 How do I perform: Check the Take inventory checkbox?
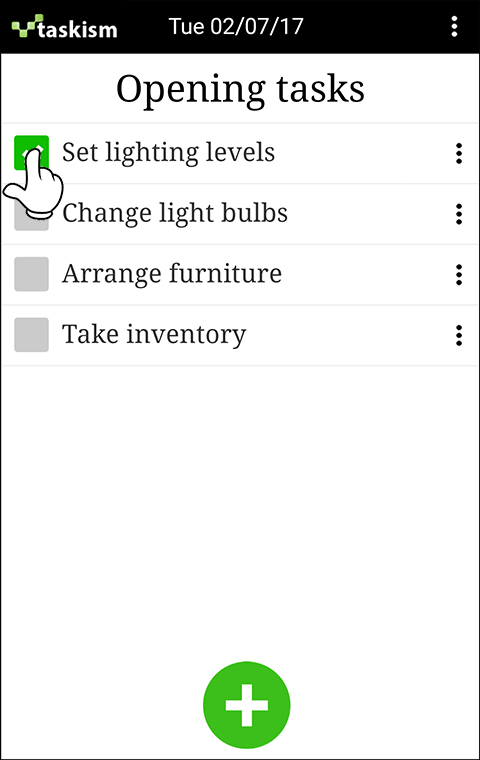[x=32, y=335]
